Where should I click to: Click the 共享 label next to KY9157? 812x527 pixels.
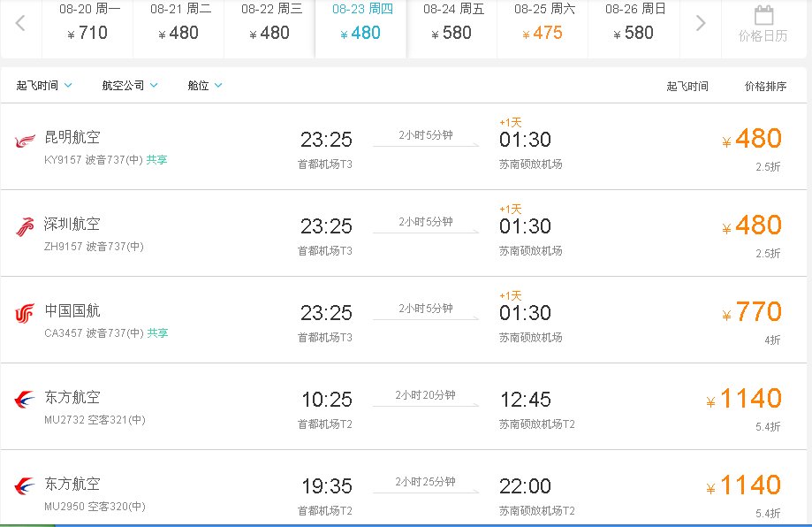tap(158, 161)
